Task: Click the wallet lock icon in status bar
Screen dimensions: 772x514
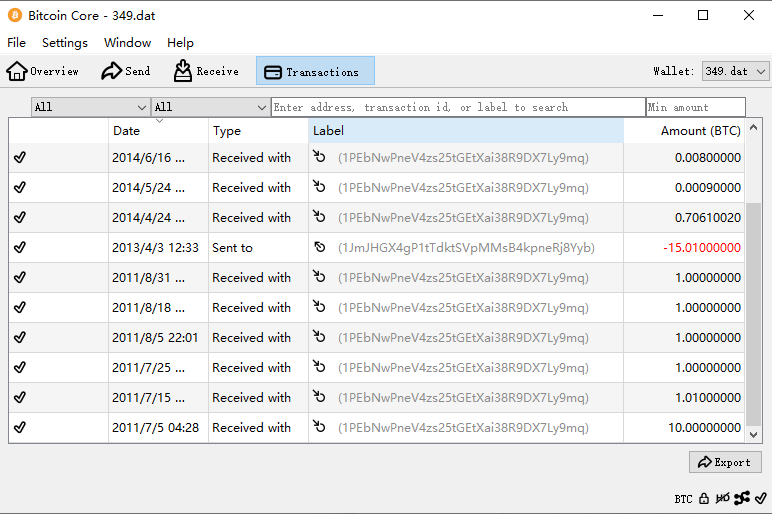Action: coord(704,498)
